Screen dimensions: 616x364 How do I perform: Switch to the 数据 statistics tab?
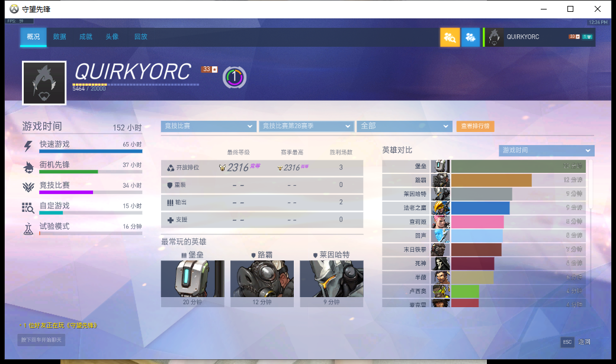pos(59,37)
